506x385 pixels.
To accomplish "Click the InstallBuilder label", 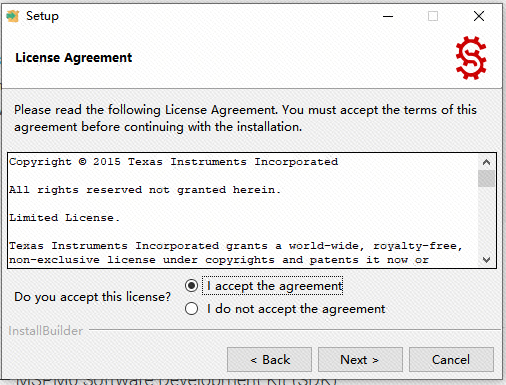I will point(46,331).
